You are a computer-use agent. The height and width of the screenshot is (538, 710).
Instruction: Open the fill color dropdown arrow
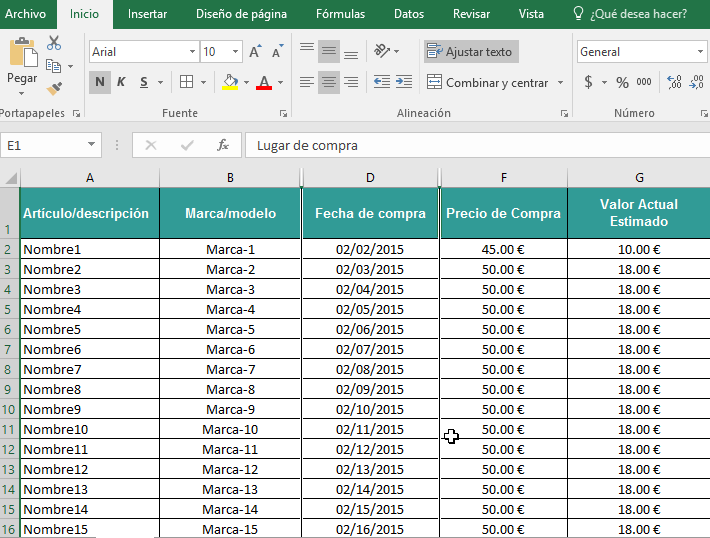point(246,82)
